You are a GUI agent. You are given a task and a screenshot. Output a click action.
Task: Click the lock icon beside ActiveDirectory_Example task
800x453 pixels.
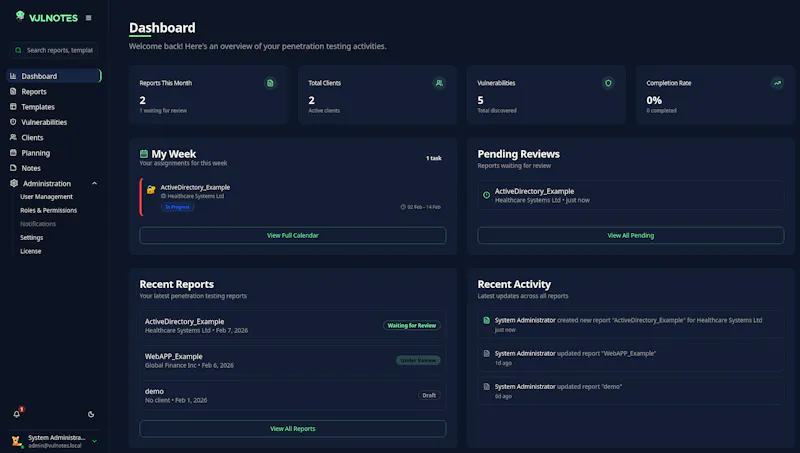pos(151,190)
